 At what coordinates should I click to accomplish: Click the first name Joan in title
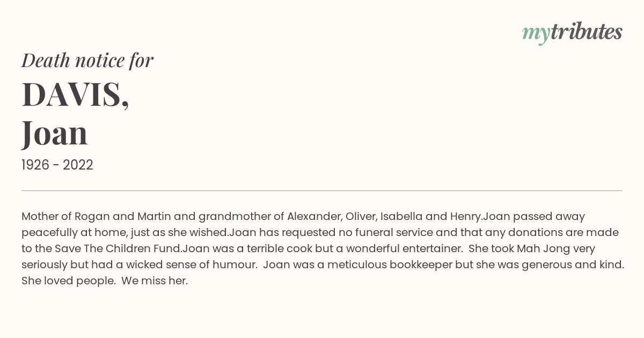point(55,133)
